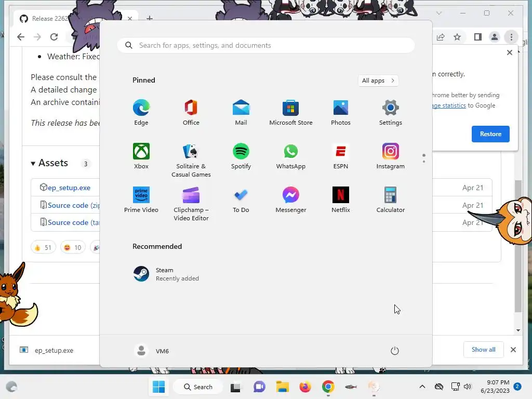Screen dimensions: 532x399
Task: Focus the Start menu search field
Action: coord(266,46)
